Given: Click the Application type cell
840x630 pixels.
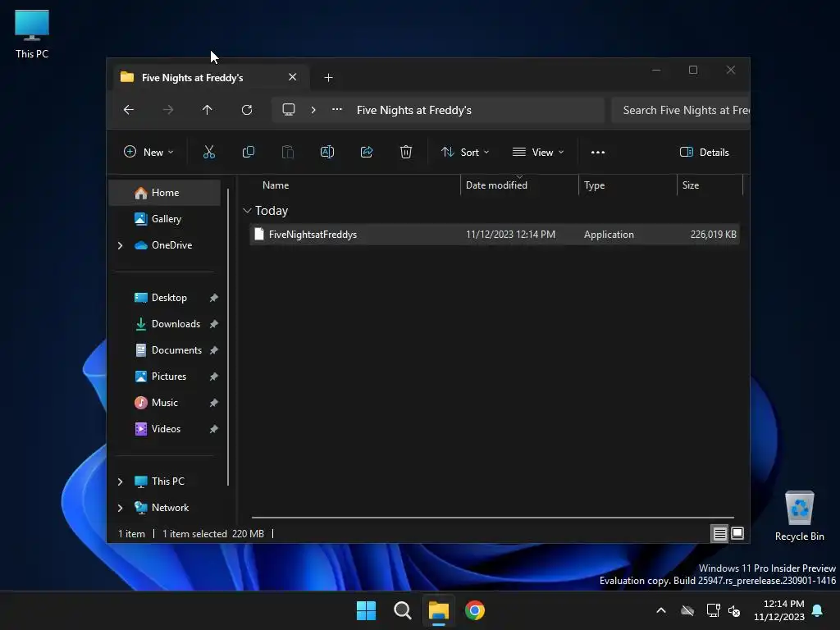Looking at the screenshot, I should point(609,235).
